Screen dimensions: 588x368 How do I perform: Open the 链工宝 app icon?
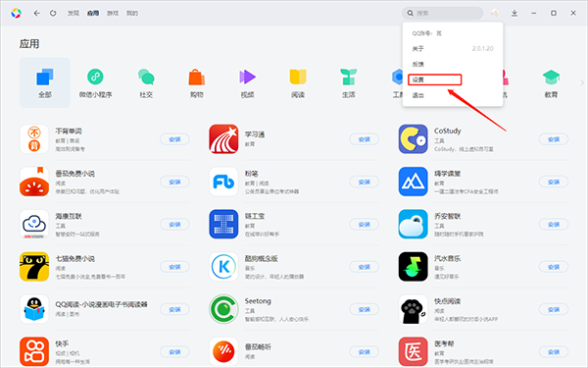point(223,224)
